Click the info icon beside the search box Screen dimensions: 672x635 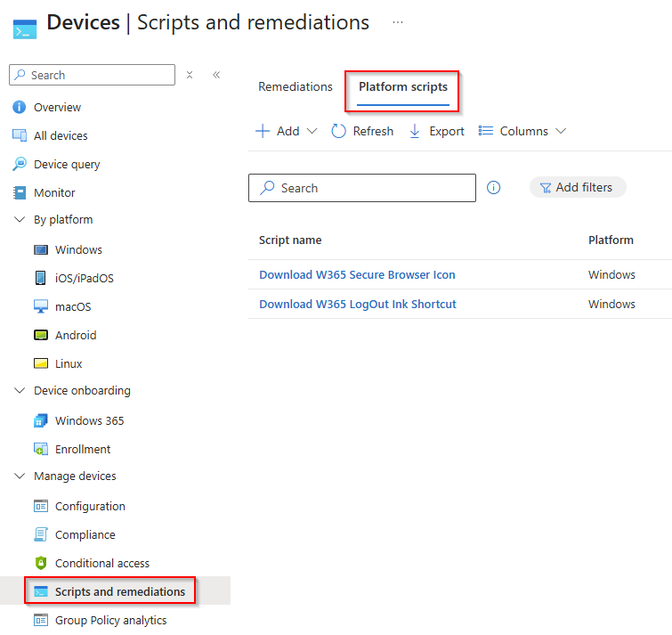[494, 188]
